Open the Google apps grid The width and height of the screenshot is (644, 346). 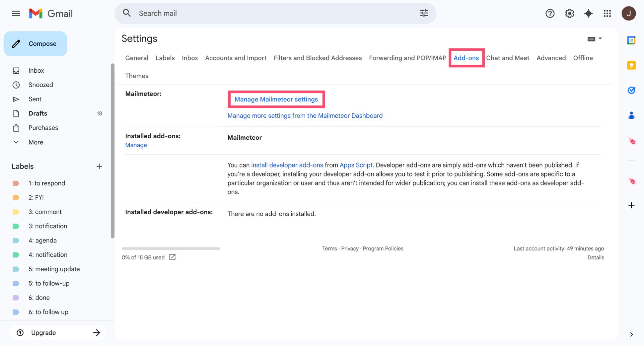[x=608, y=13]
